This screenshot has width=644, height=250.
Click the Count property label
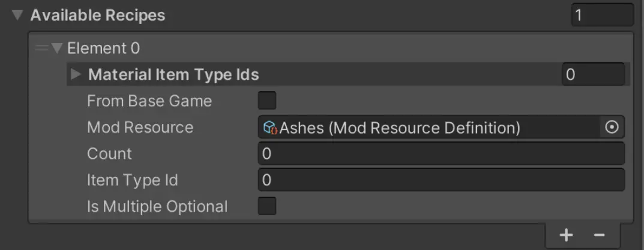coord(110,153)
